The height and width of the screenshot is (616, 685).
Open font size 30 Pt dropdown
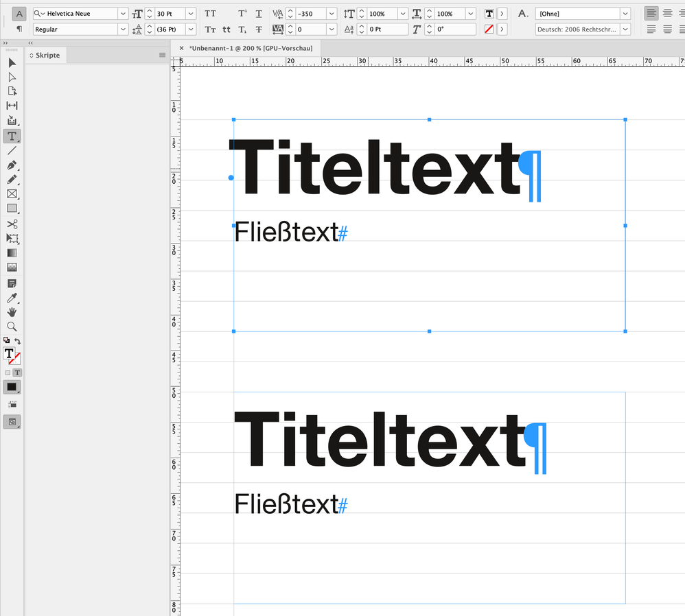click(x=191, y=14)
